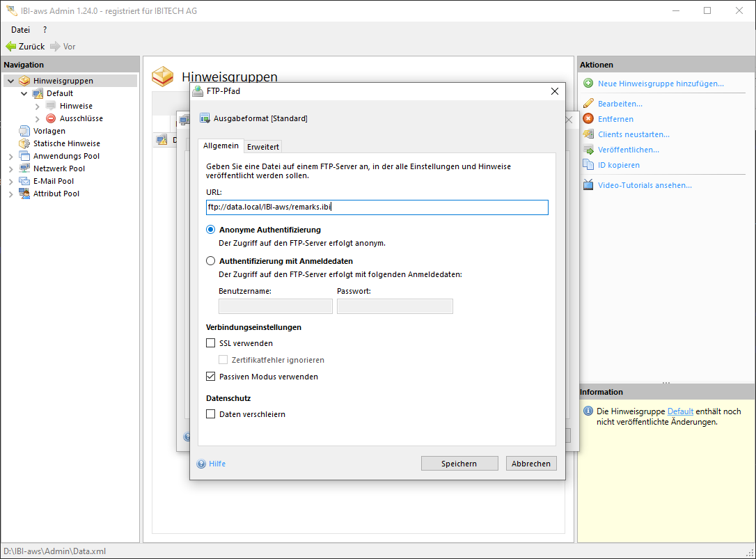The height and width of the screenshot is (559, 756).
Task: Collapse the Hinweisgruppen tree node
Action: click(x=11, y=81)
